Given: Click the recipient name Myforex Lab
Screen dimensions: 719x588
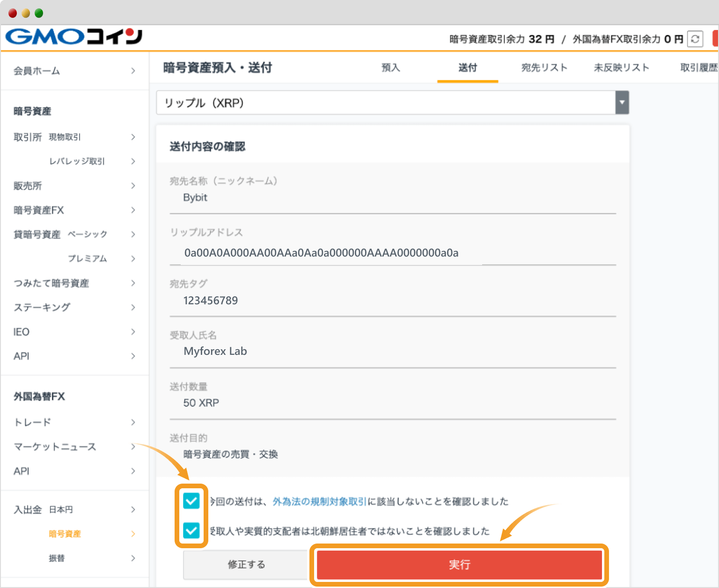Looking at the screenshot, I should (215, 351).
